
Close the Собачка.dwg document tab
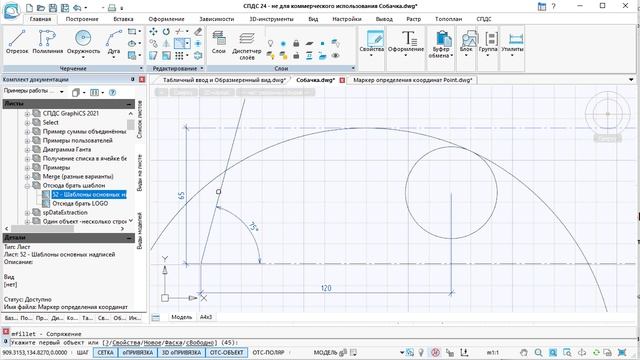342,80
